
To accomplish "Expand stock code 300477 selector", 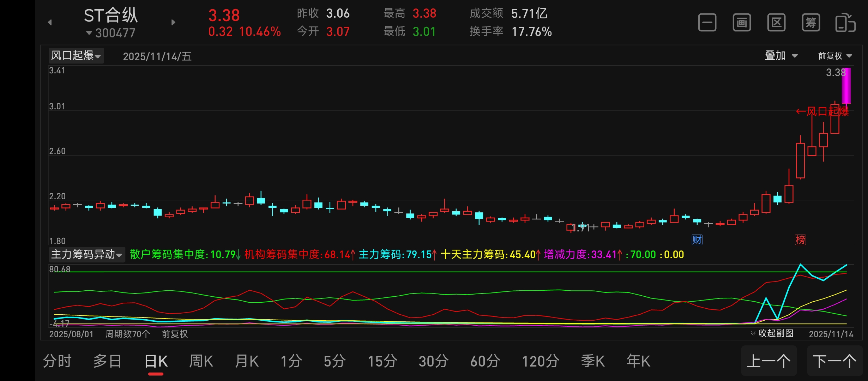I will [110, 33].
